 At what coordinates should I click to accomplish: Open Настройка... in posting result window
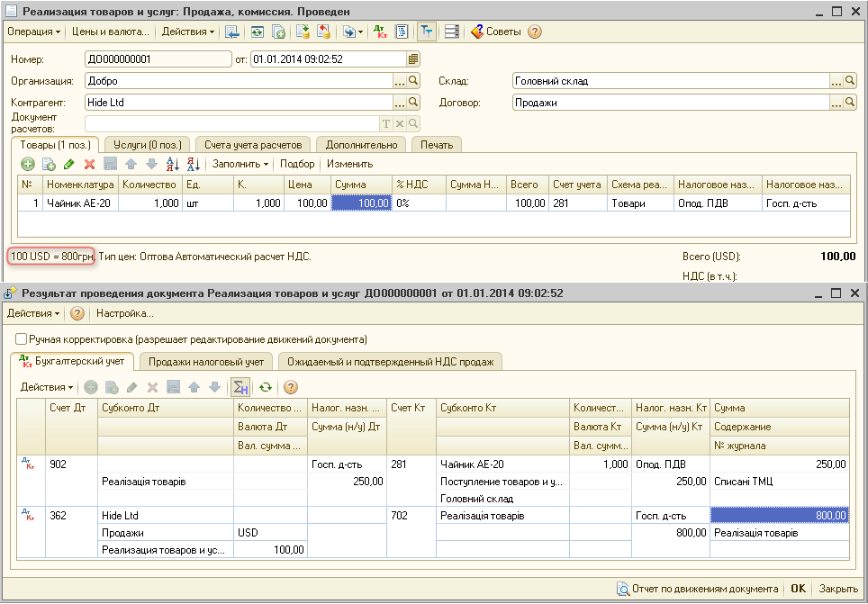point(125,313)
